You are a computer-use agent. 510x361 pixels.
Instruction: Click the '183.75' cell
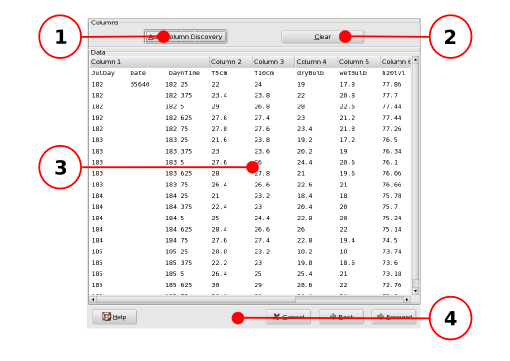point(177,184)
